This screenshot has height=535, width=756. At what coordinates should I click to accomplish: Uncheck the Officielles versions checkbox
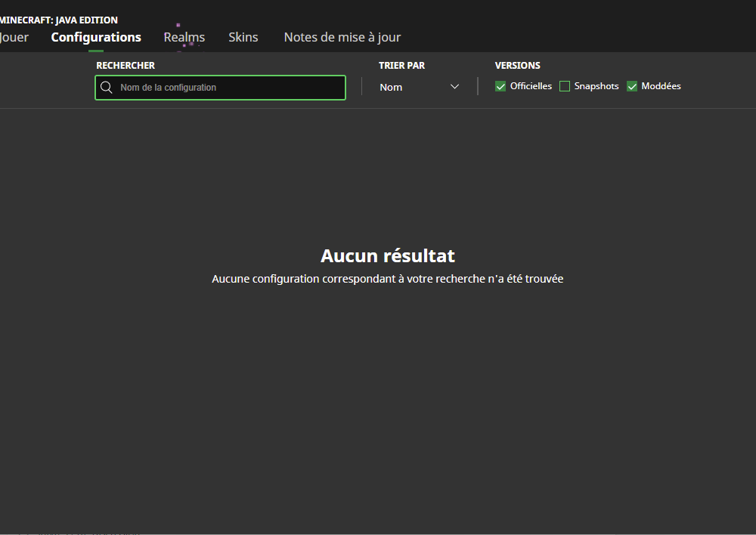tap(500, 86)
